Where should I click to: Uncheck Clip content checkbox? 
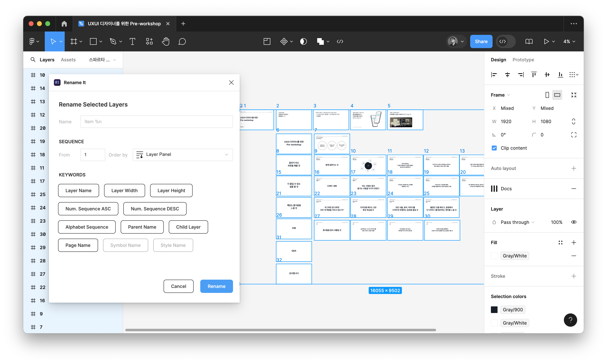[494, 148]
